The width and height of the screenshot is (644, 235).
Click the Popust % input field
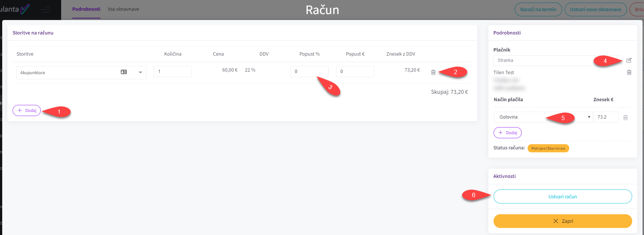coord(309,72)
